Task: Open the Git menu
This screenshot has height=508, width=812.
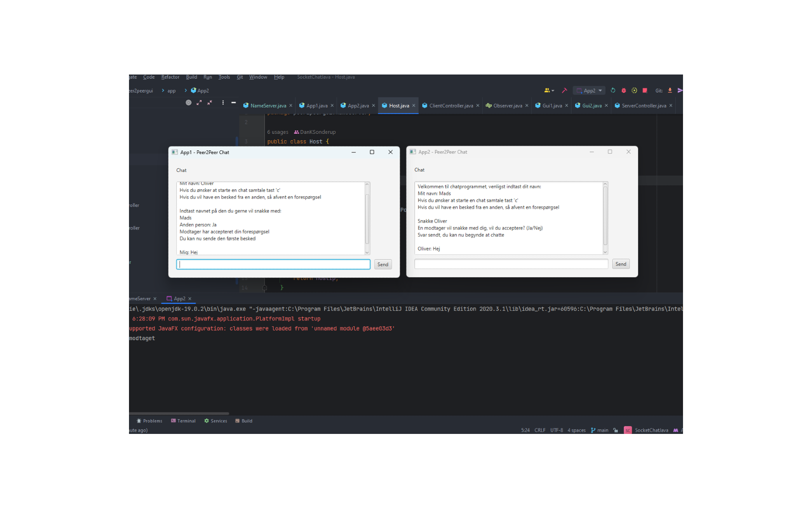Action: coord(240,77)
